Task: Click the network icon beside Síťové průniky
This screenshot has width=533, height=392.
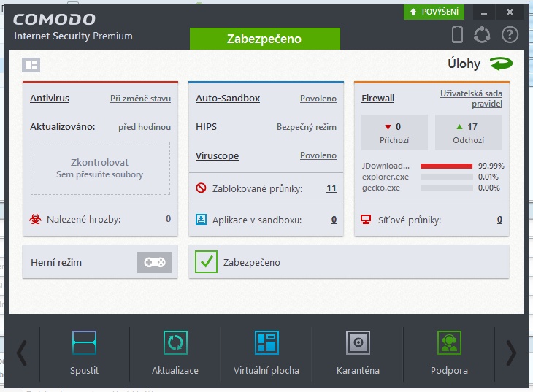Action: [x=366, y=219]
